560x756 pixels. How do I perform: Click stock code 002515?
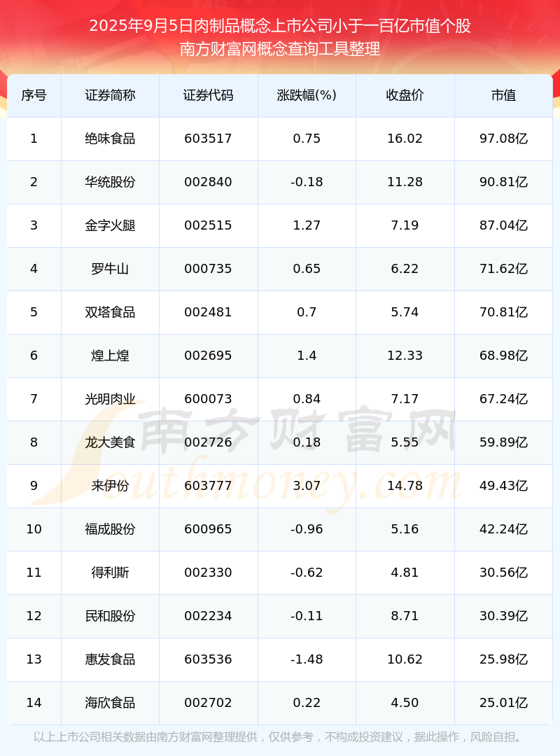coord(209,225)
